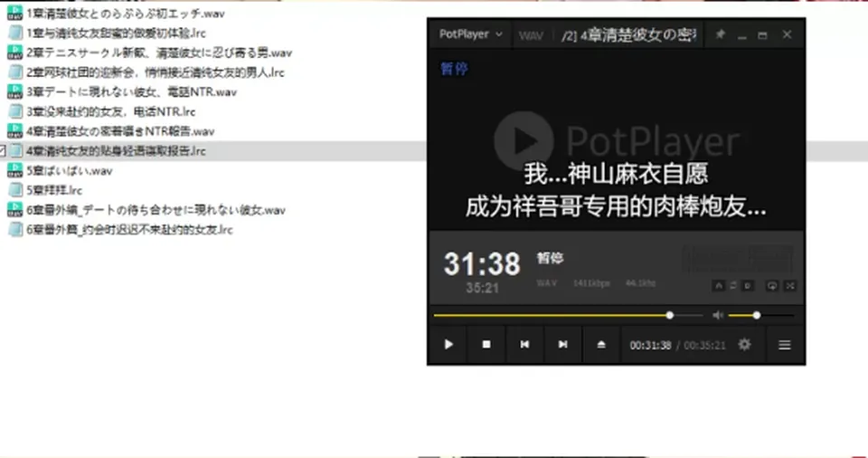Open the PotPlayer main menu dropdown
This screenshot has width=868, height=458.
point(470,34)
